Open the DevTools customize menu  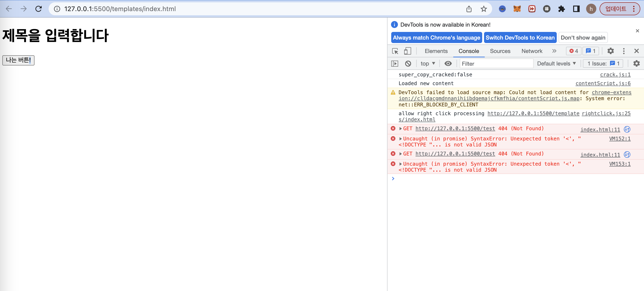(x=623, y=51)
